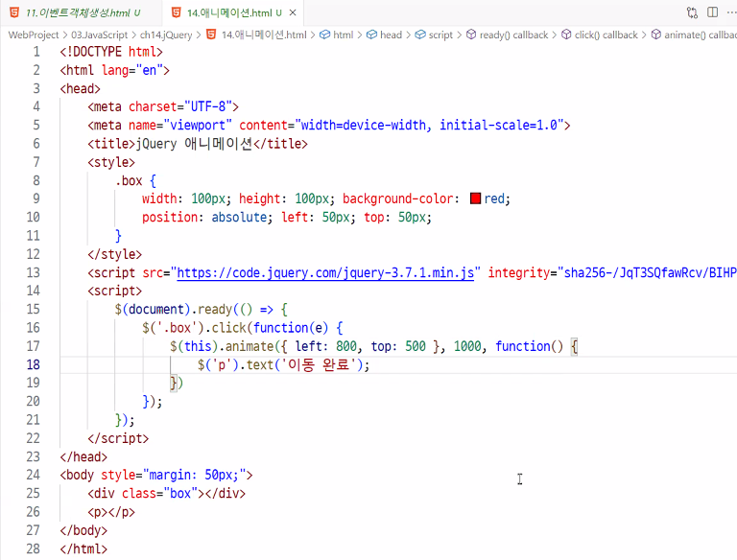The image size is (737, 560).
Task: Click 'charset="UTF-8"' on line 4
Action: pos(180,106)
